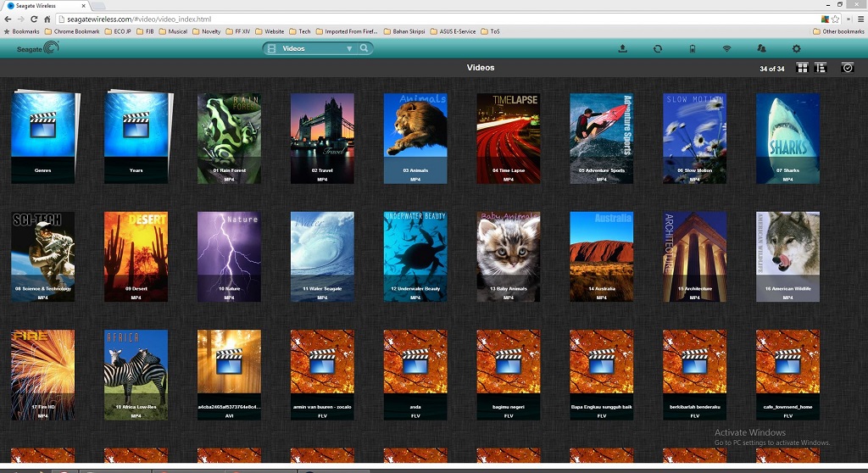Screen dimensions: 868x473
Task: Open the Chrome menu button
Action: (859, 19)
